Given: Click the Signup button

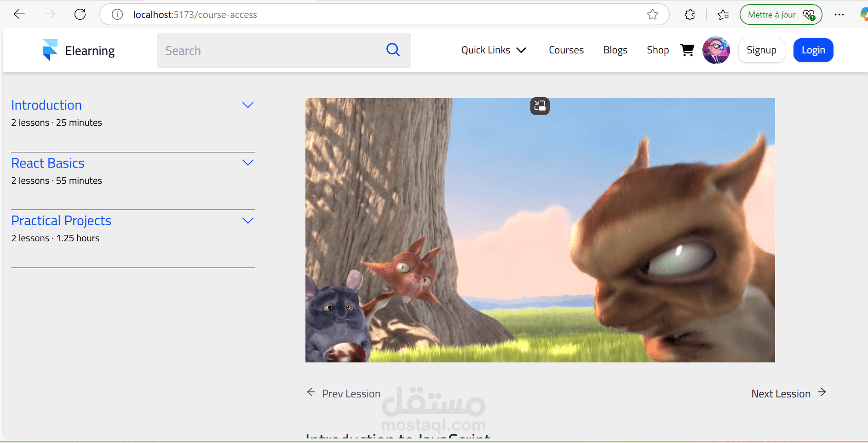Looking at the screenshot, I should tap(761, 50).
